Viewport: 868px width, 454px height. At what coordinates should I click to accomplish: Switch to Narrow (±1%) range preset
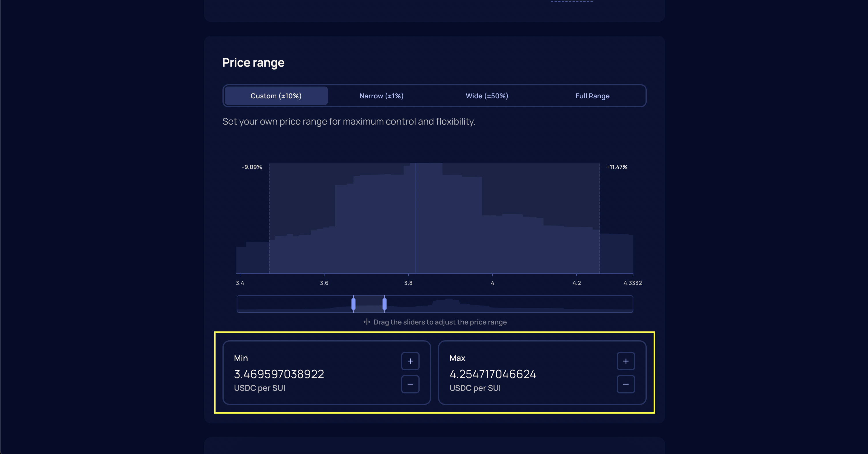coord(382,96)
